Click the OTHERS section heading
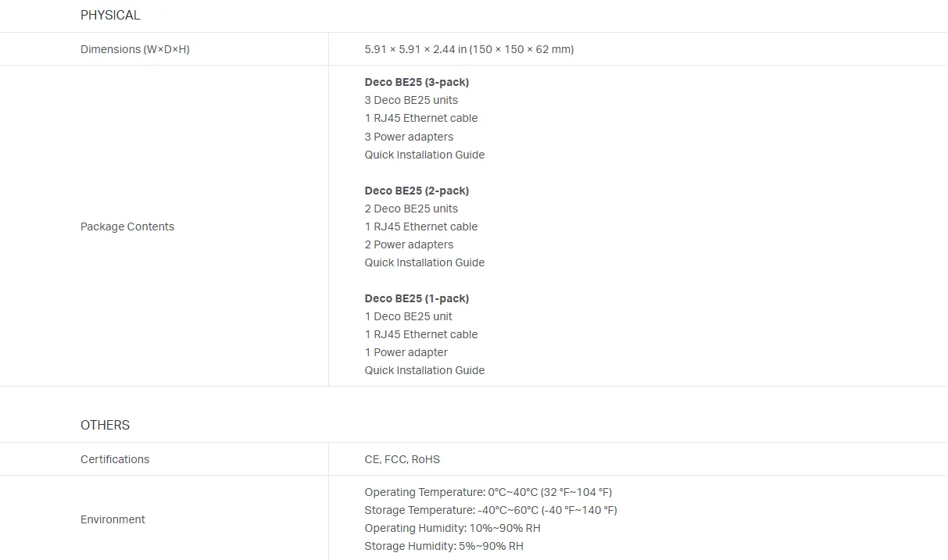Image resolution: width=948 pixels, height=560 pixels. click(105, 425)
